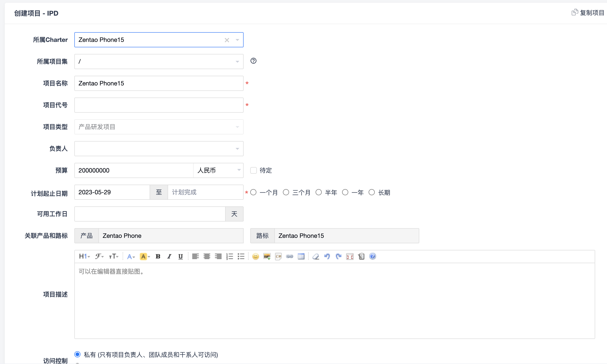Open the H1 heading format menu
The width and height of the screenshot is (607, 364).
[x=84, y=256]
